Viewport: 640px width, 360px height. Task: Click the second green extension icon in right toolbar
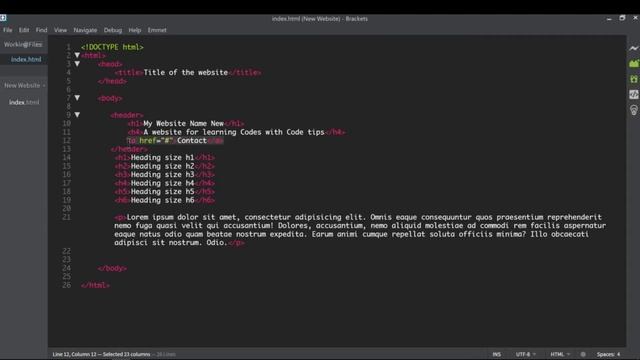point(633,79)
